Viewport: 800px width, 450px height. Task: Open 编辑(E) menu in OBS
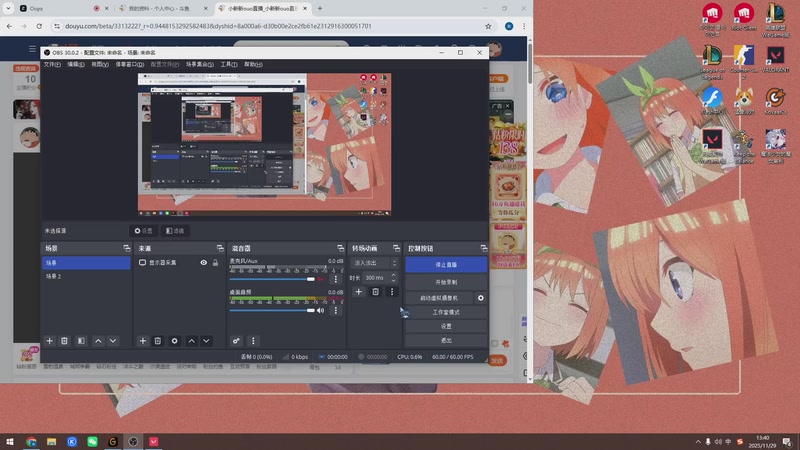coord(76,64)
